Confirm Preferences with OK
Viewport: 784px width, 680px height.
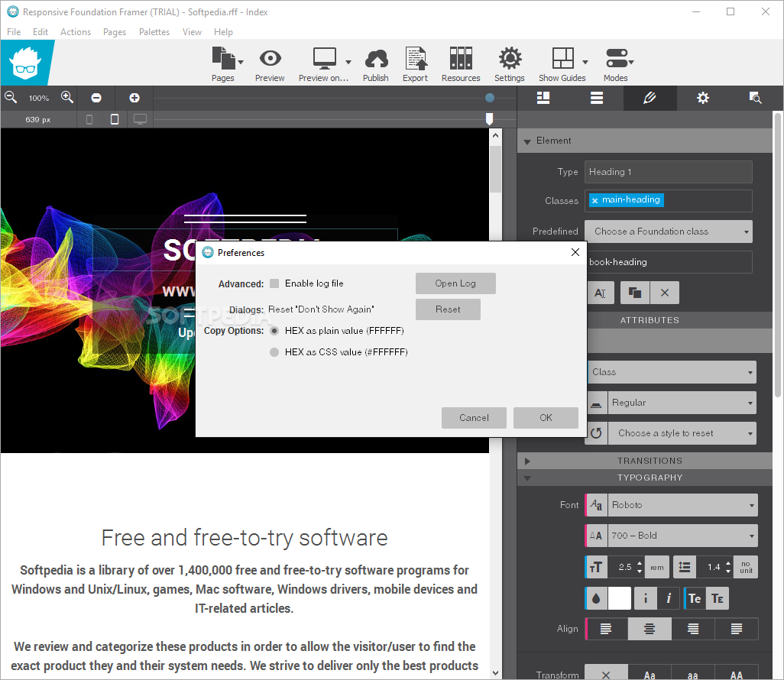[x=546, y=418]
